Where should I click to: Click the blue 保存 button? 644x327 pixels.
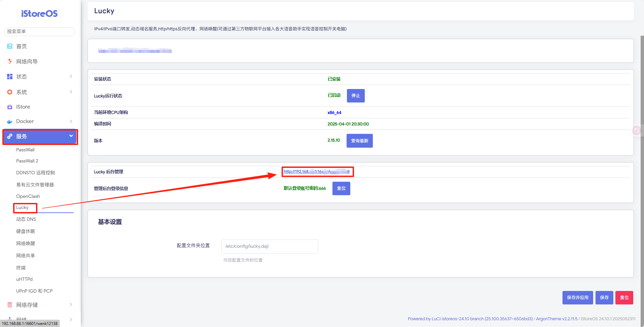604,298
